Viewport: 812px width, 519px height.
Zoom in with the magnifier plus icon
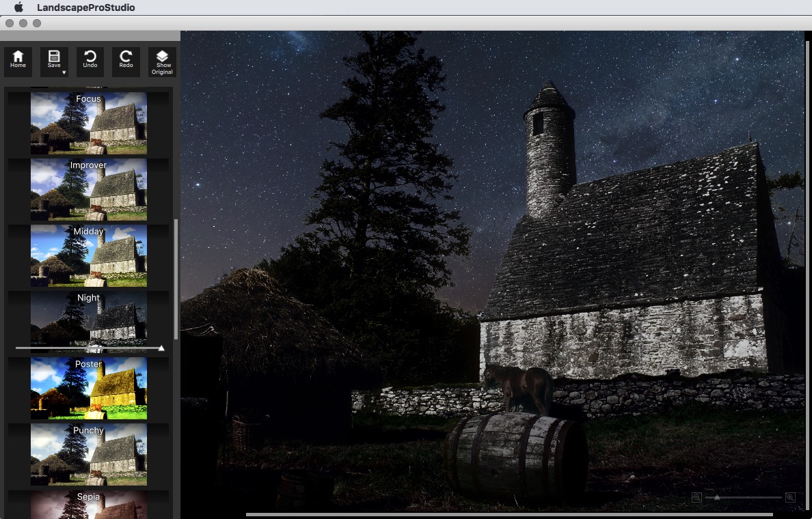tap(790, 497)
